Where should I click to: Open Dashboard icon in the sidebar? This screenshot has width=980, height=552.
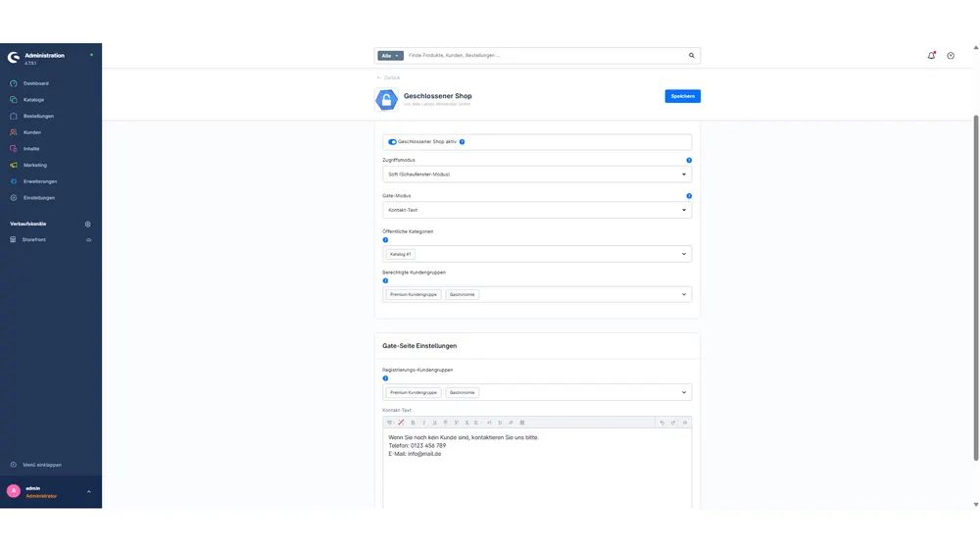click(x=13, y=83)
